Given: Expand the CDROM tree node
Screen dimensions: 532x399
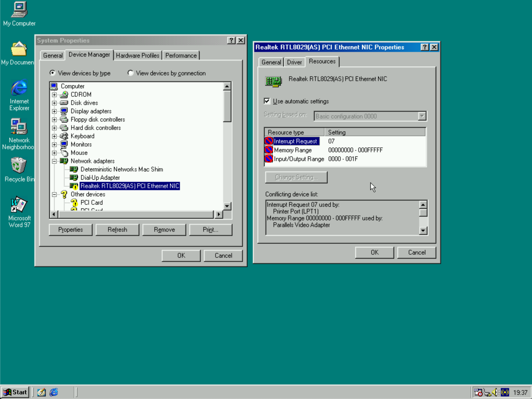Looking at the screenshot, I should tap(54, 95).
